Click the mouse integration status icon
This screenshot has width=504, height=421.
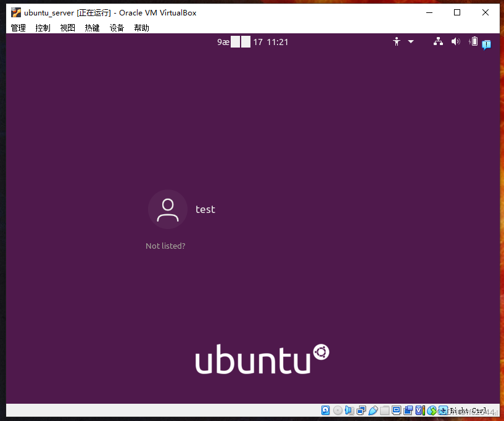[432, 410]
